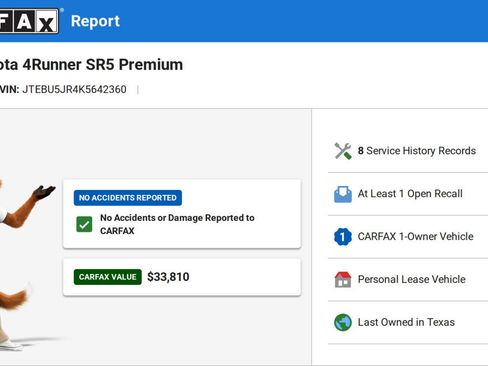488x366 pixels.
Task: Click the CARFAX logo in header
Action: [x=29, y=21]
